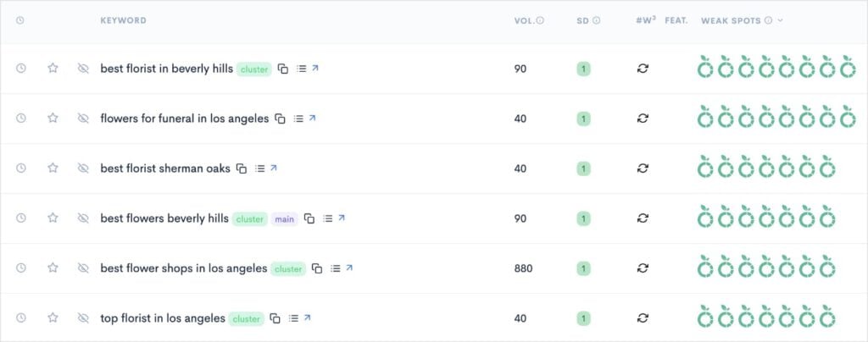
Task: Click first weak spot fruit icon for 'top florist in los angeles'
Action: (x=704, y=318)
